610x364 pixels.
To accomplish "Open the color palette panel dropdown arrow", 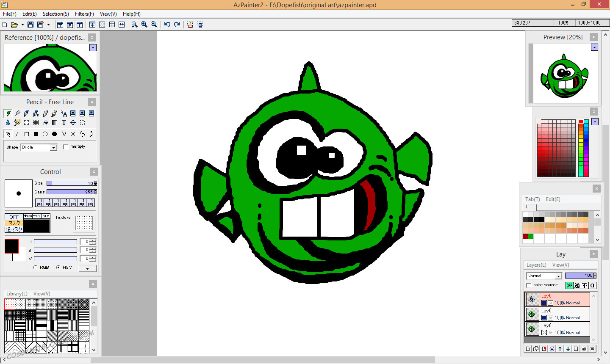I will coord(595,122).
